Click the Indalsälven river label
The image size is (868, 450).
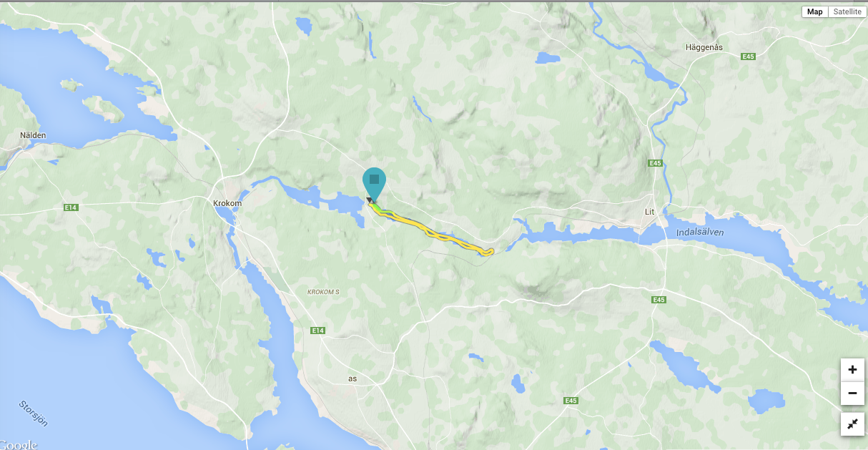click(x=700, y=233)
